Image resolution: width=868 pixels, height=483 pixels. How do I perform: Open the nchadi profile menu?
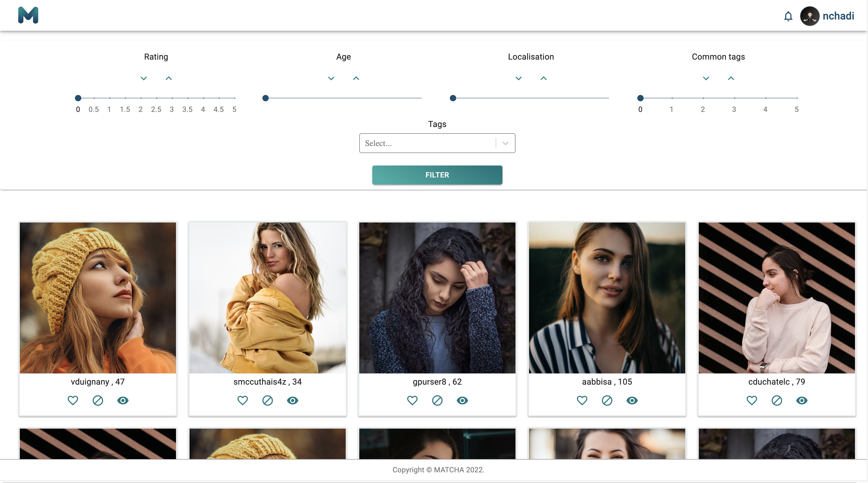(839, 16)
